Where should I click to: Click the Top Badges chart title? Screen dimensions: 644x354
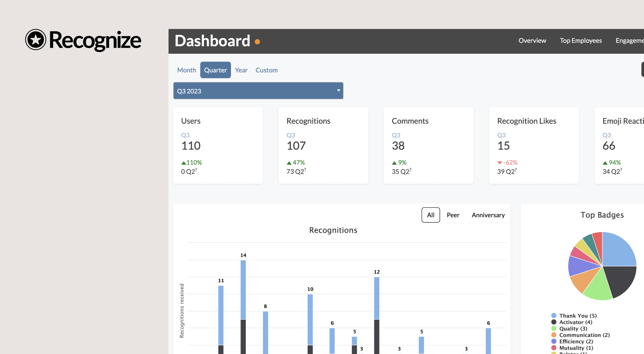(x=602, y=215)
